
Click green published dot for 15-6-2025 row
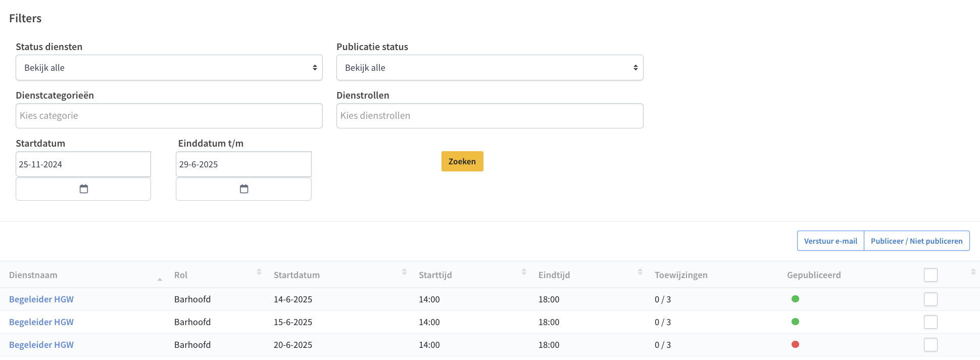[795, 322]
